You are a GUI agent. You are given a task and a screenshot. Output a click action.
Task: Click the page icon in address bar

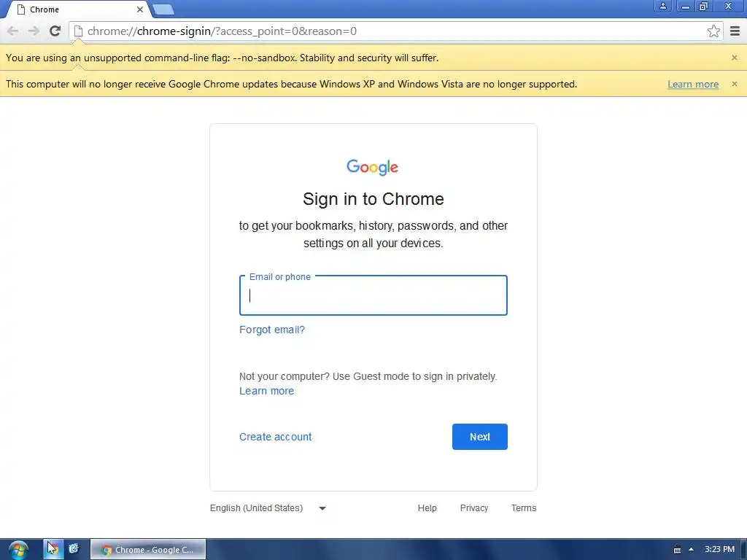[x=78, y=31]
